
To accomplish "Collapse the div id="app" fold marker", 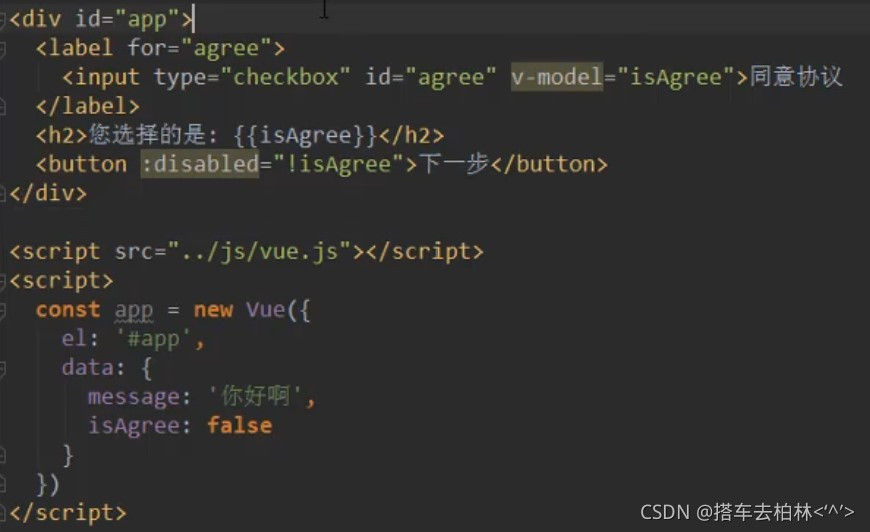I will click(x=2, y=21).
